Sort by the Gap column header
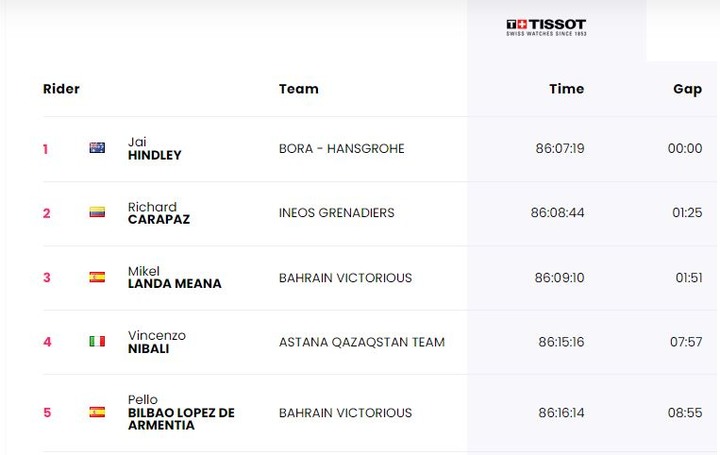Image resolution: width=720 pixels, height=455 pixels. click(x=687, y=89)
